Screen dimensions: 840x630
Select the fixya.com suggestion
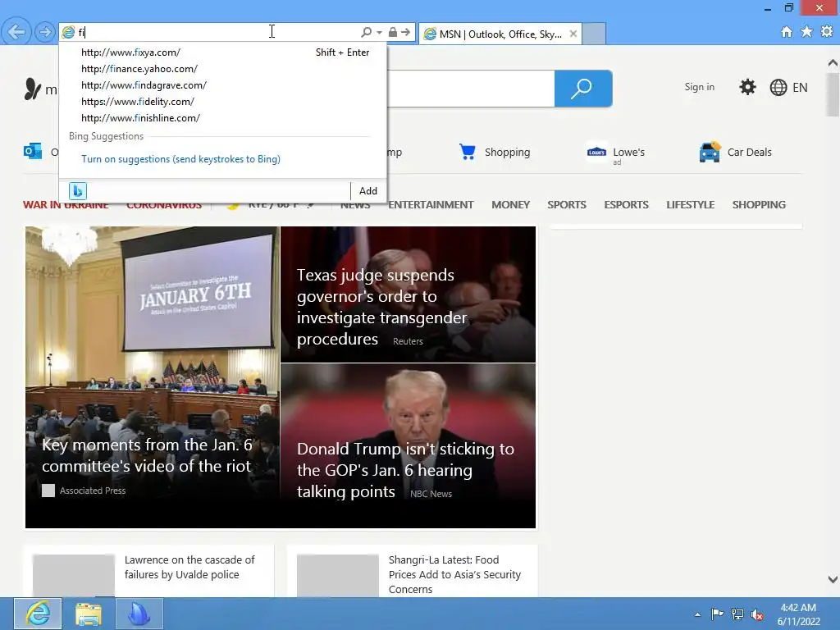(x=225, y=52)
